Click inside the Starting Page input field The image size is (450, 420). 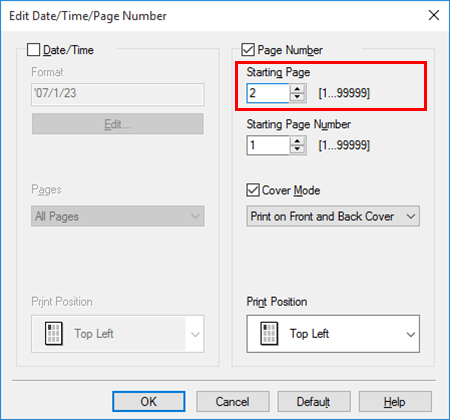click(x=268, y=93)
